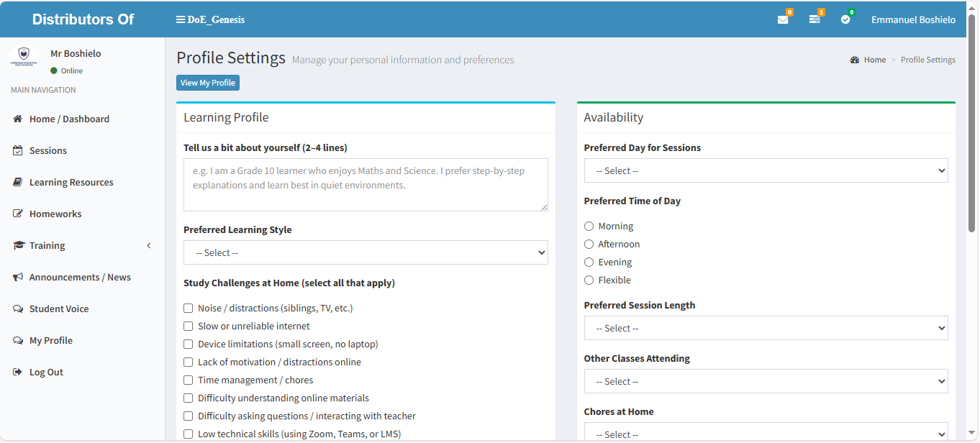Image resolution: width=980 pixels, height=443 pixels.
Task: Open Homeworks from the main navigation
Action: click(x=55, y=214)
